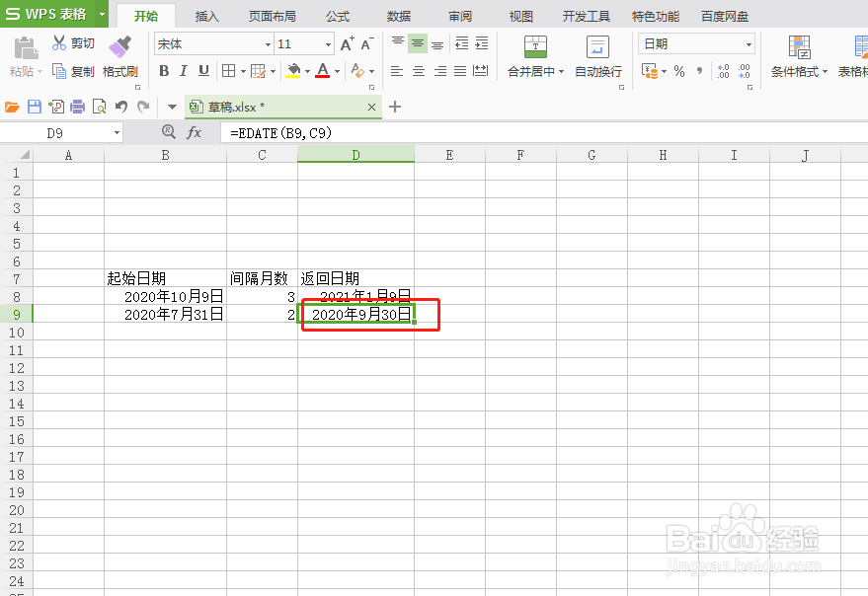Toggle bold formatting on selected cell

pos(164,71)
